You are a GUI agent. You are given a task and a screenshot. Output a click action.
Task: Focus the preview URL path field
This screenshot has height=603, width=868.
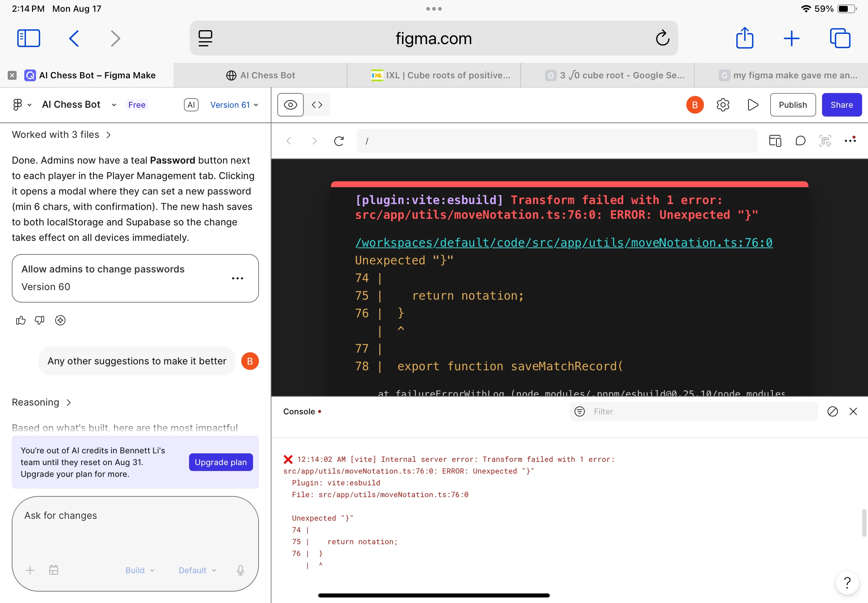[x=556, y=141]
